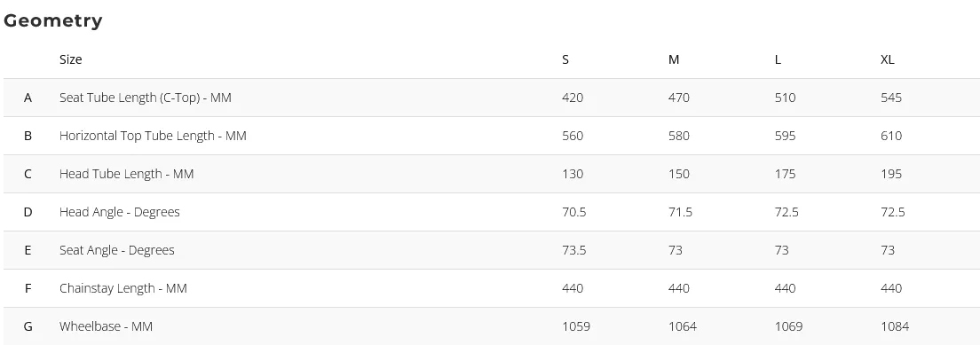Viewport: 980px width, 345px height.
Task: Click the 195 head tube value
Action: (891, 174)
